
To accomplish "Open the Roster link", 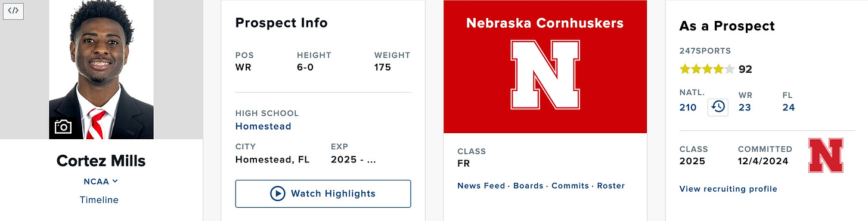I will pos(611,186).
